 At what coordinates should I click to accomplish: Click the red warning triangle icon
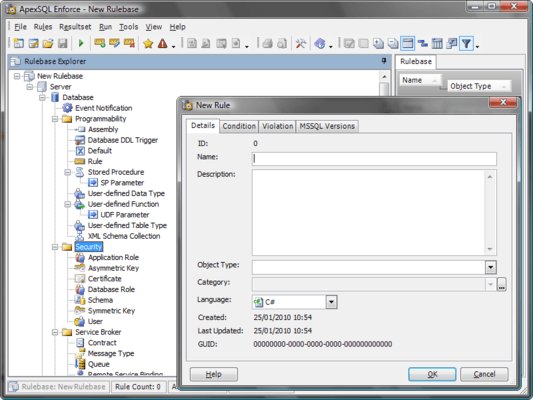point(162,44)
